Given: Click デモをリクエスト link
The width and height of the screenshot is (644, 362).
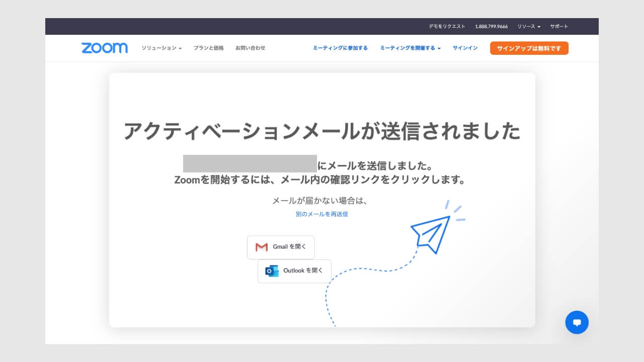Looking at the screenshot, I should (x=447, y=26).
